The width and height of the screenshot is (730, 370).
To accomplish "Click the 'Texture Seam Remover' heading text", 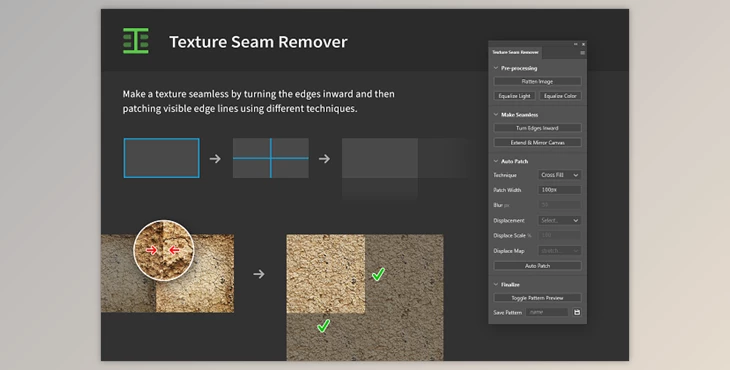I will [258, 42].
